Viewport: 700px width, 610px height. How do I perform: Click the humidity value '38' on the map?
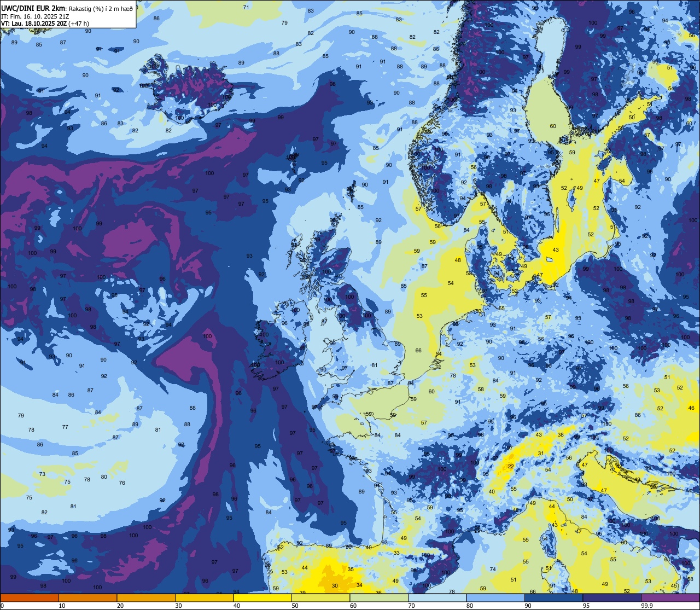pyautogui.click(x=561, y=434)
